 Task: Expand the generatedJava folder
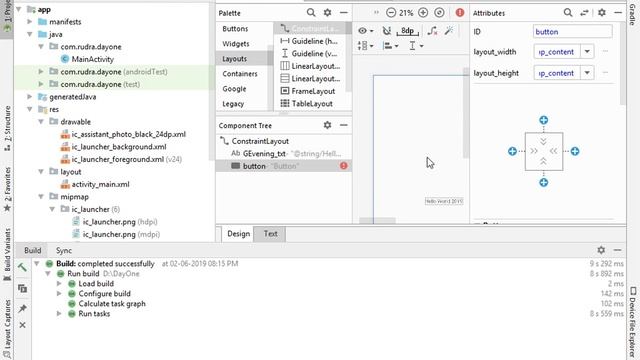pos(30,97)
